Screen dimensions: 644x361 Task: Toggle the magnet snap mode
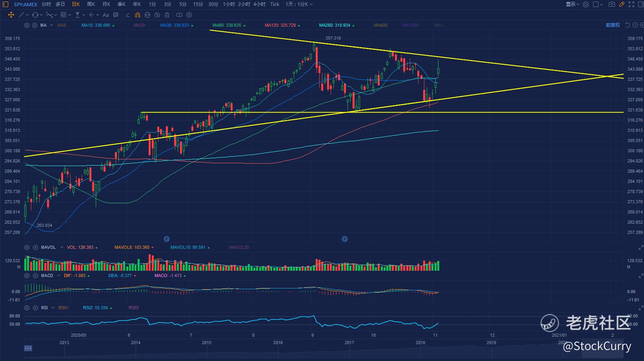(x=137, y=15)
